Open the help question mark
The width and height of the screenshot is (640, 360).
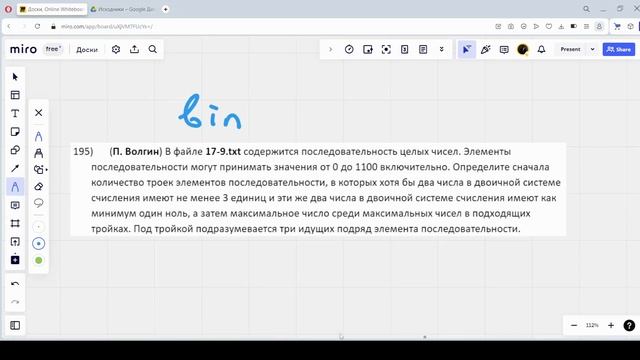coord(629,325)
